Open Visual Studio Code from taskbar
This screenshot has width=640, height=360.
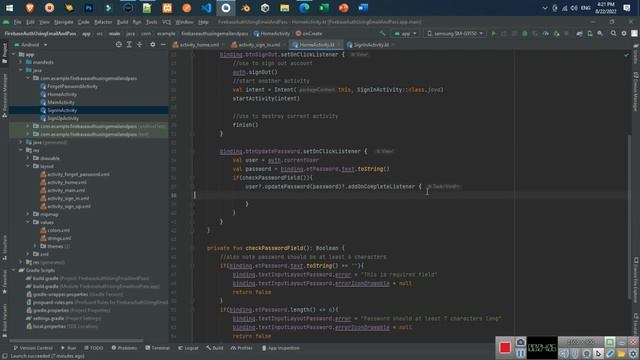(207, 8)
